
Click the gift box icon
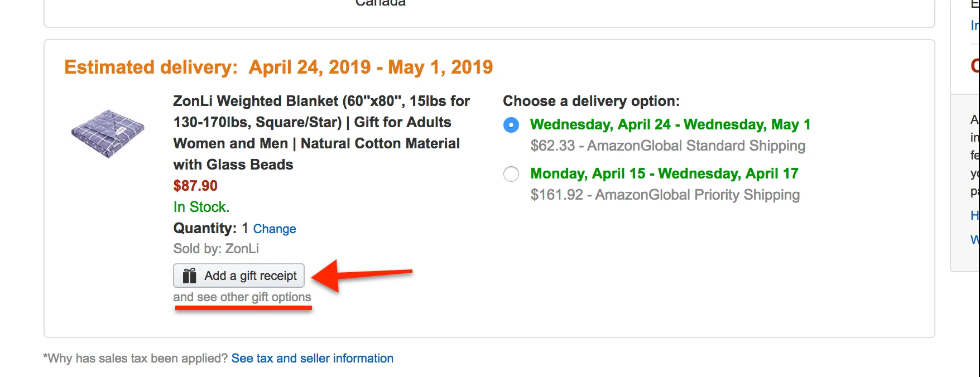[190, 275]
